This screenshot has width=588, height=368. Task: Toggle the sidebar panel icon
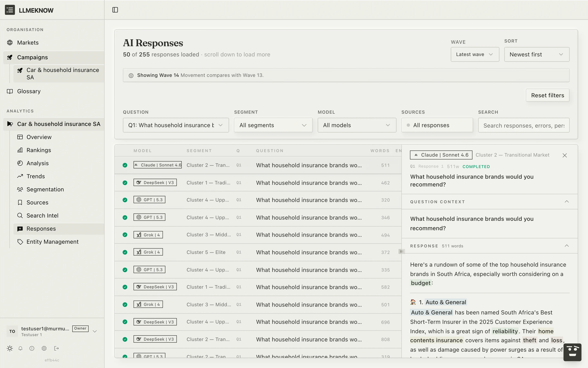point(115,10)
